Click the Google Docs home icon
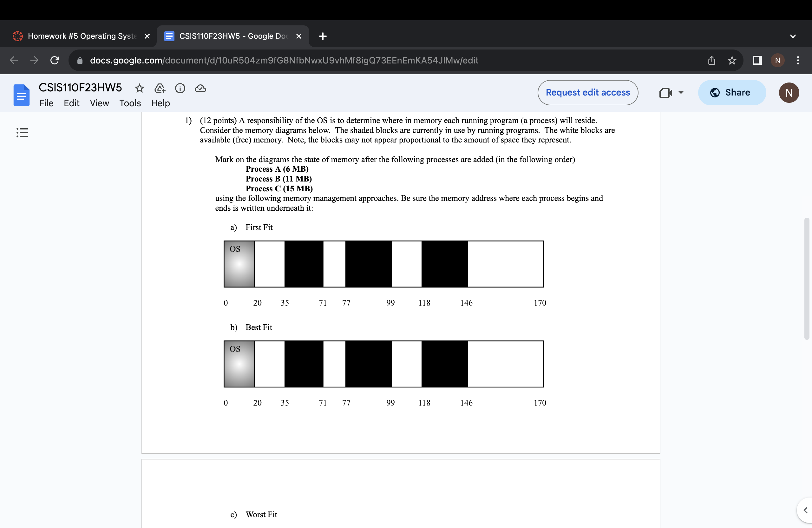This screenshot has height=528, width=812. coord(22,95)
